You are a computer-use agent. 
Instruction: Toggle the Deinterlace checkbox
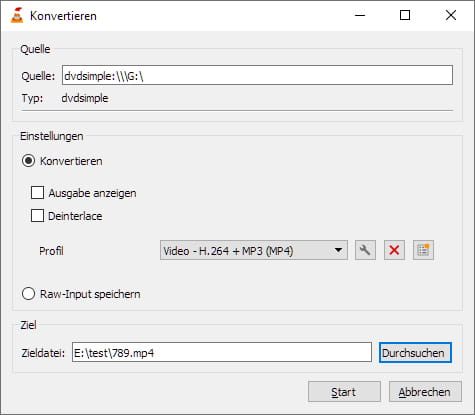pyautogui.click(x=37, y=216)
